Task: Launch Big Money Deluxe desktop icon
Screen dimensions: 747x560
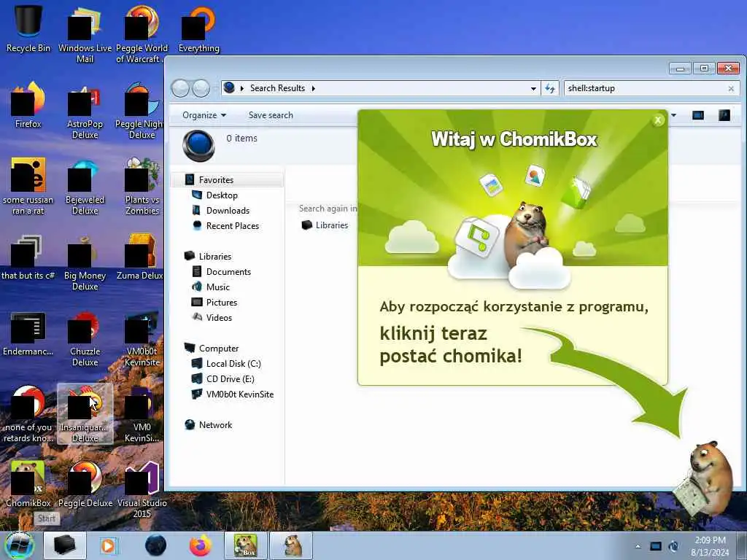Action: coord(85,262)
